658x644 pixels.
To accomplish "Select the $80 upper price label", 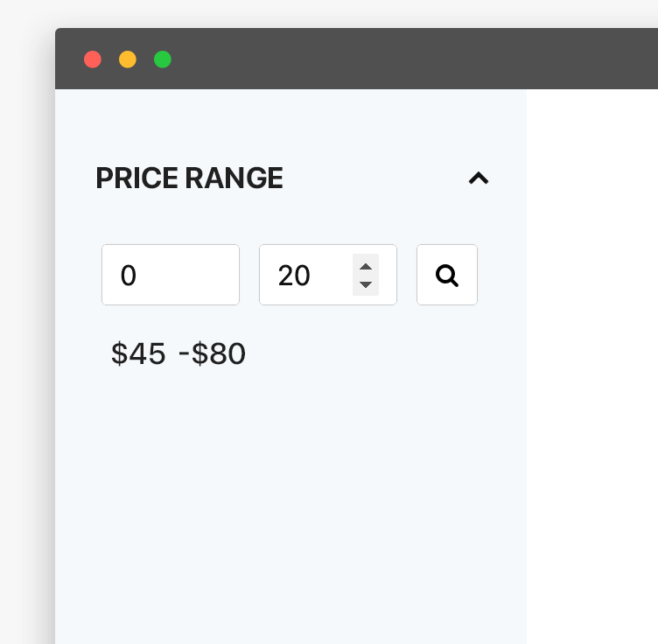I will [x=219, y=353].
